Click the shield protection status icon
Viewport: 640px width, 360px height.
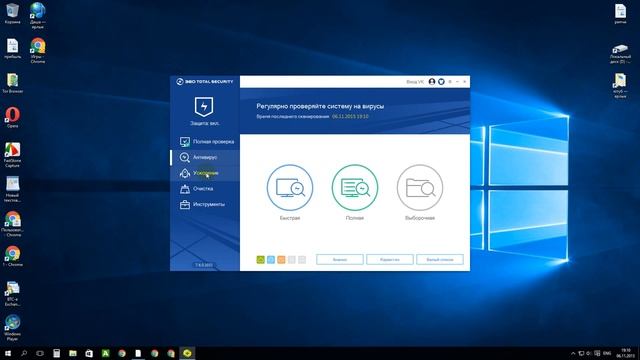click(x=204, y=107)
